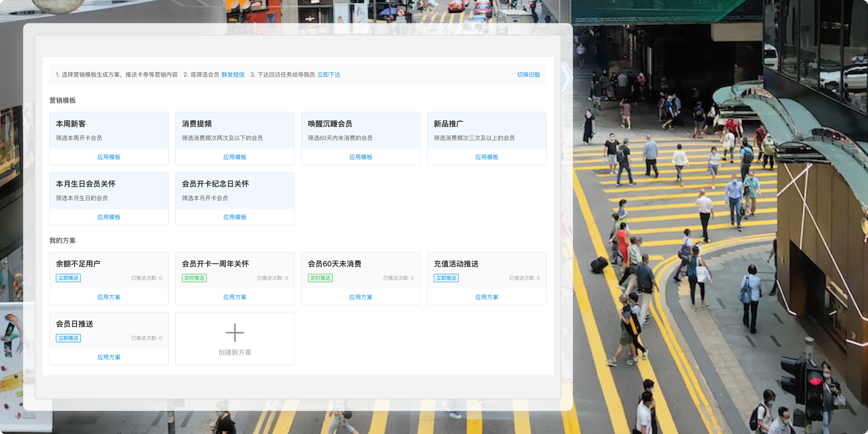Apply the 消费提频 template
The width and height of the screenshot is (868, 434).
(x=235, y=157)
